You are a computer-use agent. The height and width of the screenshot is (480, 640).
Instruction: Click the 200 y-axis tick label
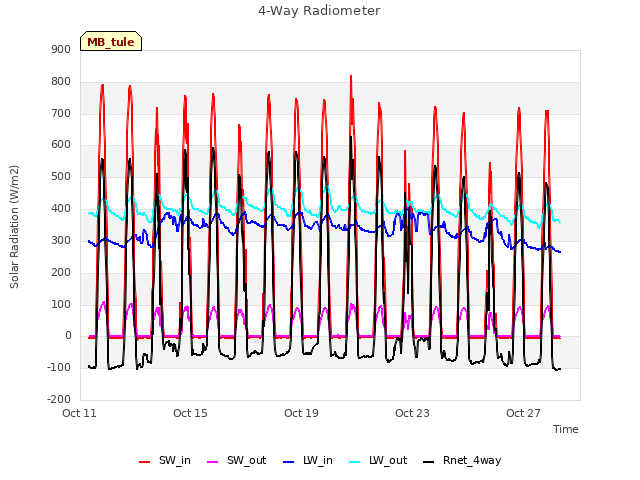click(61, 272)
